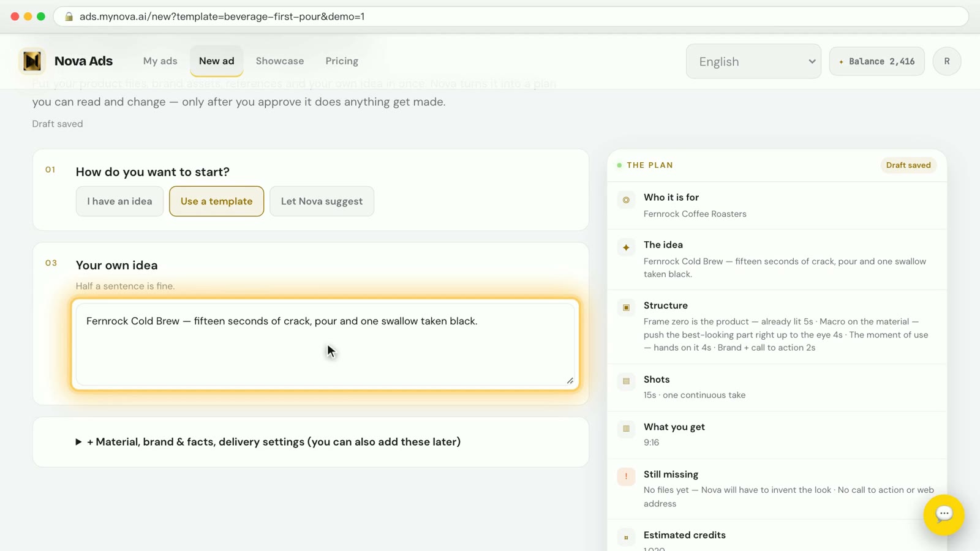Click the 'Still missing' warning icon

626,476
